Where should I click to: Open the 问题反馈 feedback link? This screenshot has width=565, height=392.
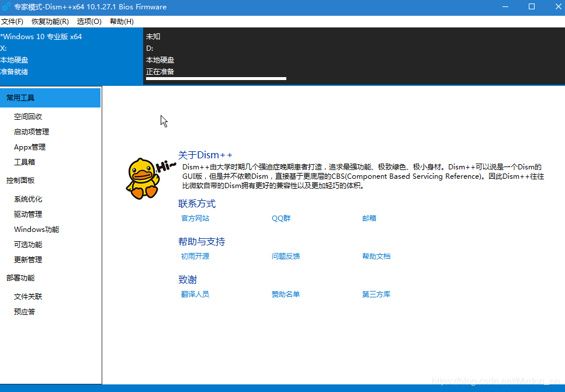(x=286, y=256)
